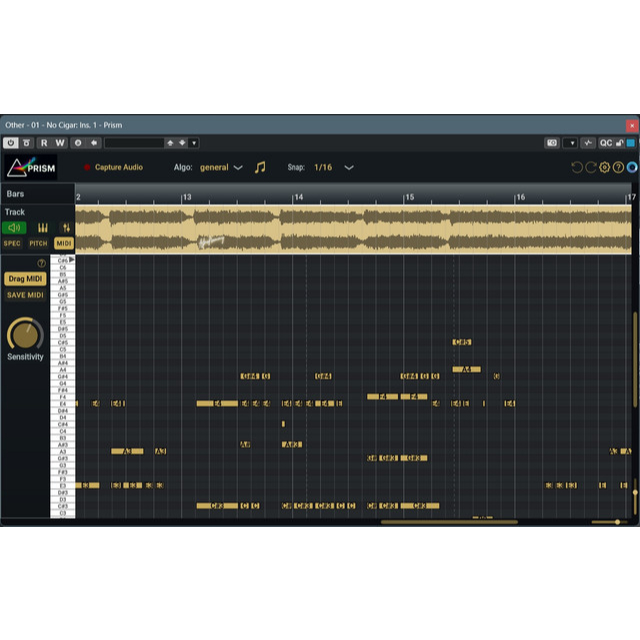Click the music note icon
The image size is (640, 640).
(x=260, y=167)
